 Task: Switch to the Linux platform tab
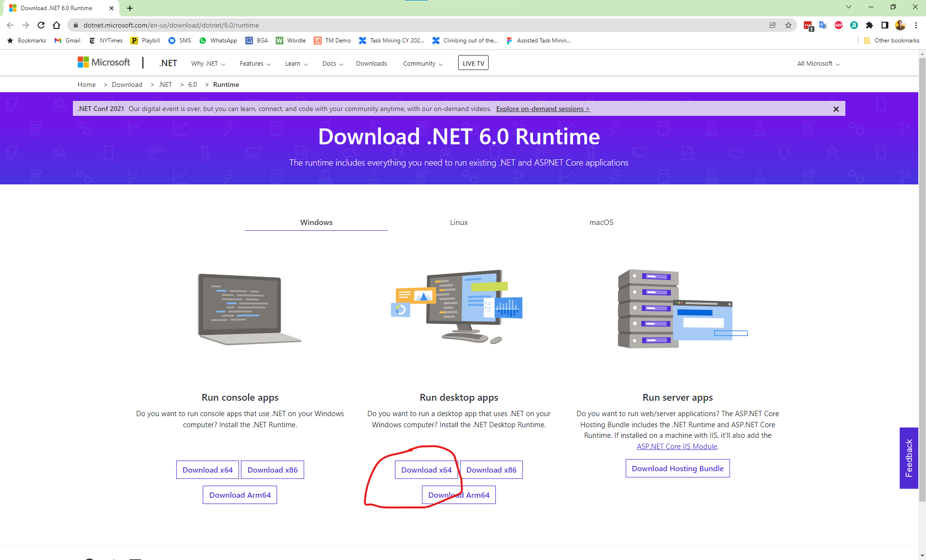click(x=458, y=222)
